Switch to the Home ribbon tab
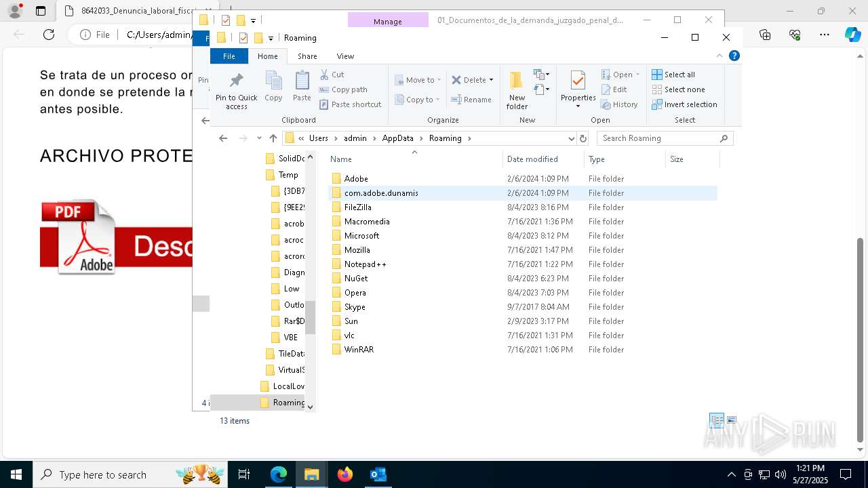The width and height of the screenshot is (868, 488). 267,56
